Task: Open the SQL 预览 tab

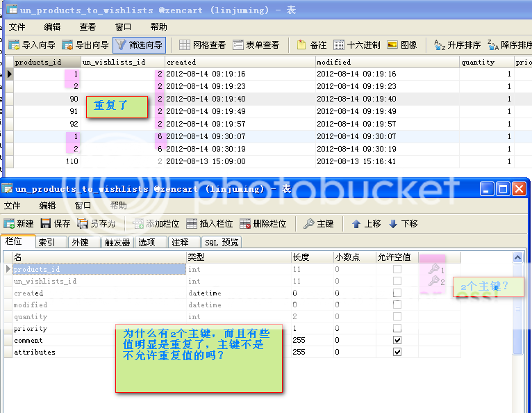Action: point(222,243)
